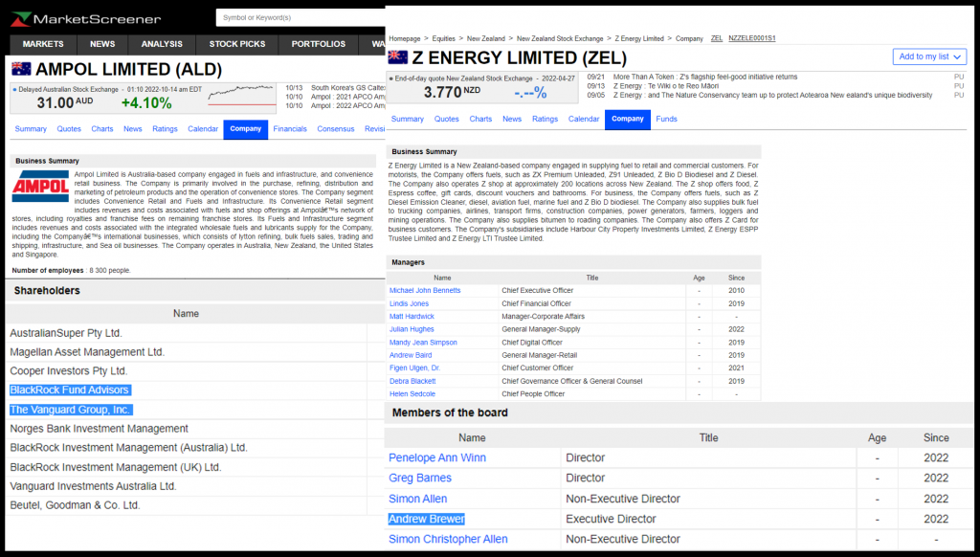Open Figen Ulgen, Dr. manager profile
980x557 pixels.
(x=415, y=368)
